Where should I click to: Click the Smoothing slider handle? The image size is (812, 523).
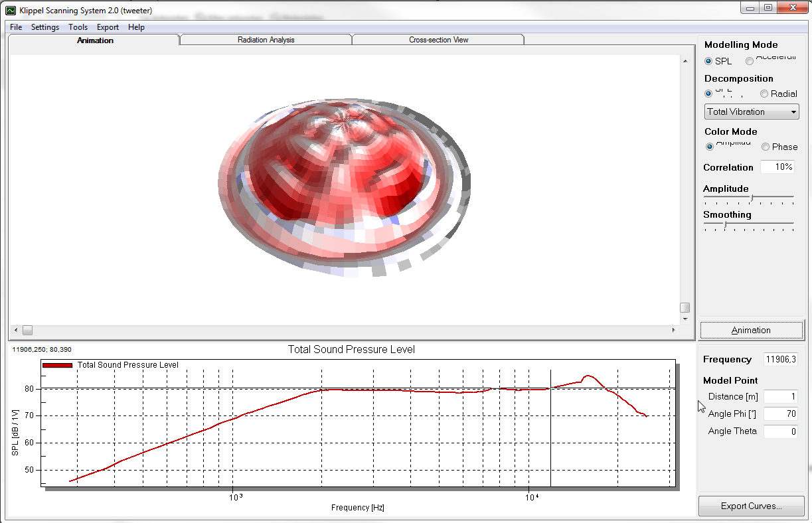(725, 224)
